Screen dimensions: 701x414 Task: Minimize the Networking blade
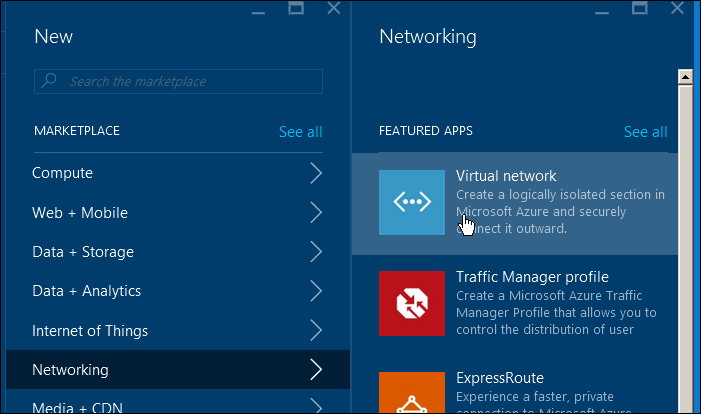point(602,13)
